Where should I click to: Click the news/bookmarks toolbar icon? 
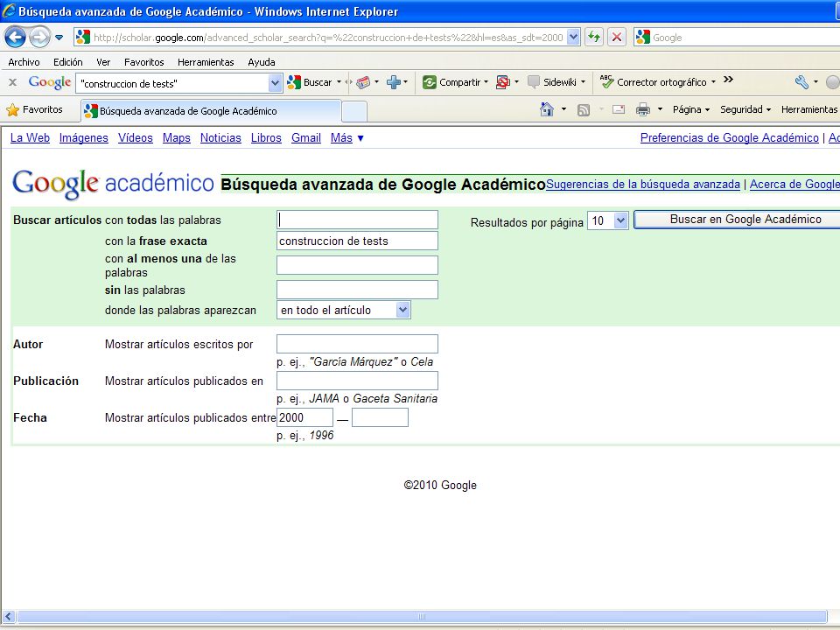point(363,82)
